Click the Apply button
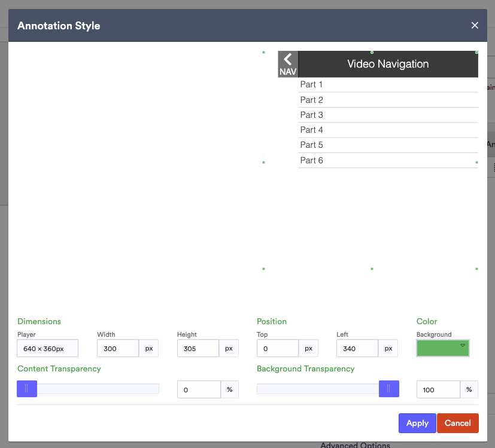This screenshot has height=448, width=495. point(417,423)
